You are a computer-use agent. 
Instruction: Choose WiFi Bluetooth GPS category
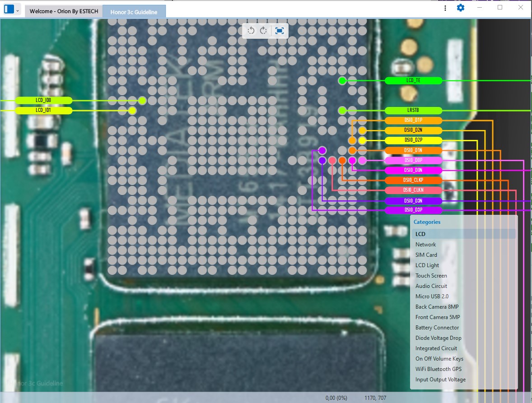(438, 369)
